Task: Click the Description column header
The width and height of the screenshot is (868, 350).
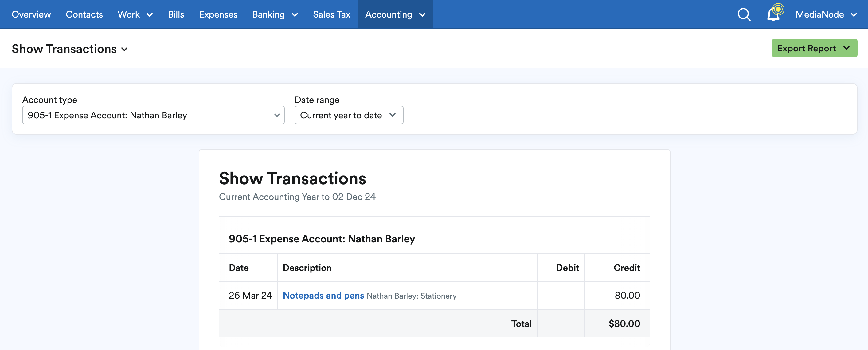Action: (307, 268)
